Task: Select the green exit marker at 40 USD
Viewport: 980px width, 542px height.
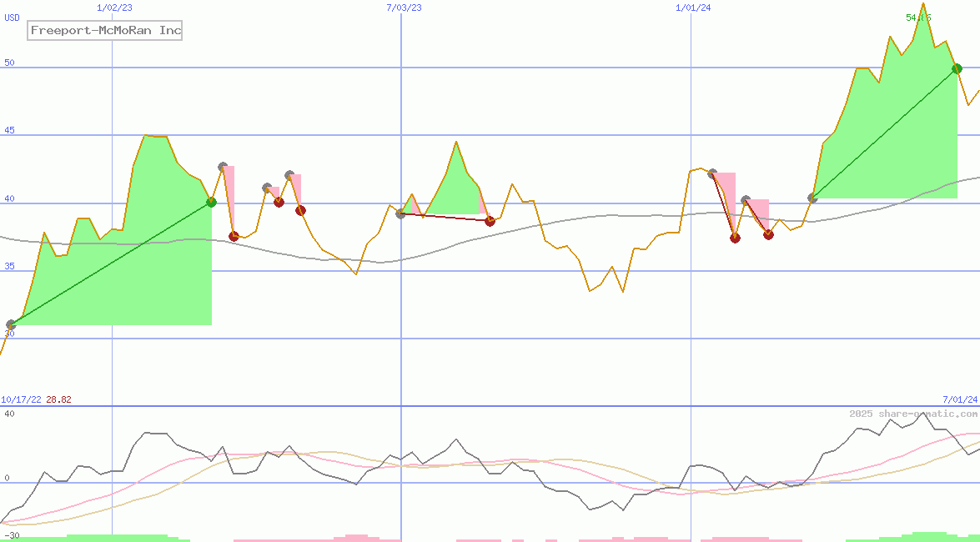Action: [211, 202]
